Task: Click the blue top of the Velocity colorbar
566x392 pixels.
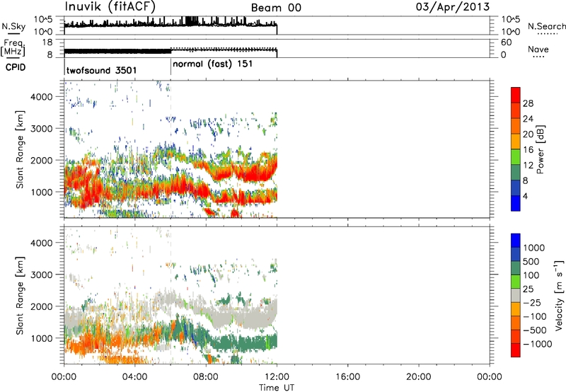Action: pos(516,241)
